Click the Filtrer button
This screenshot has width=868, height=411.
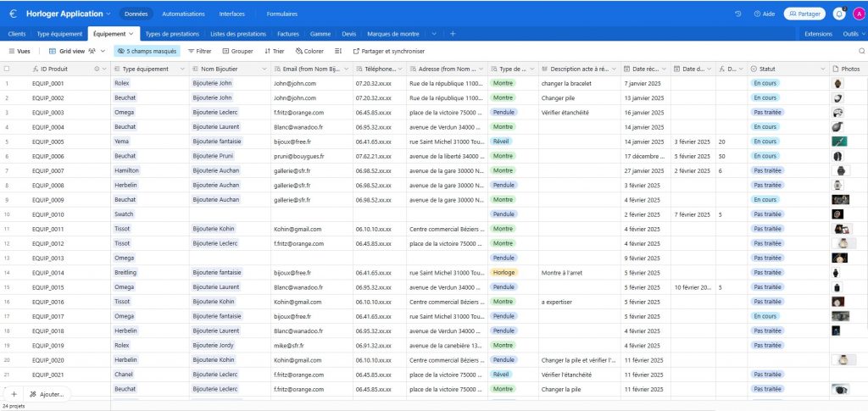tap(199, 51)
